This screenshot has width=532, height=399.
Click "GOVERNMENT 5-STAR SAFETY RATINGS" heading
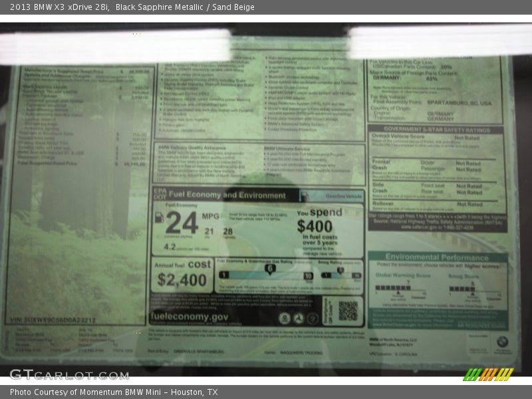pos(437,129)
